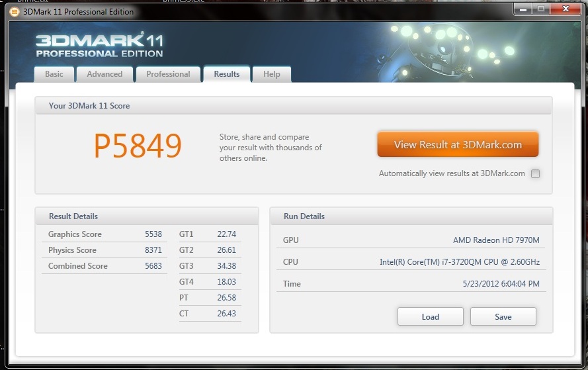Screen dimensions: 588x370
Task: Click the Graphics Score value 5538
Action: [153, 234]
